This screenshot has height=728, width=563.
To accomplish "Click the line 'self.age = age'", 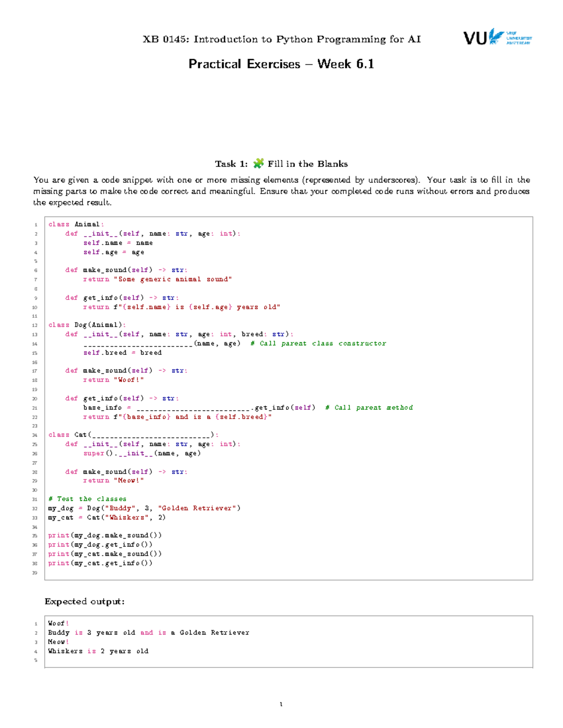I will (x=114, y=252).
